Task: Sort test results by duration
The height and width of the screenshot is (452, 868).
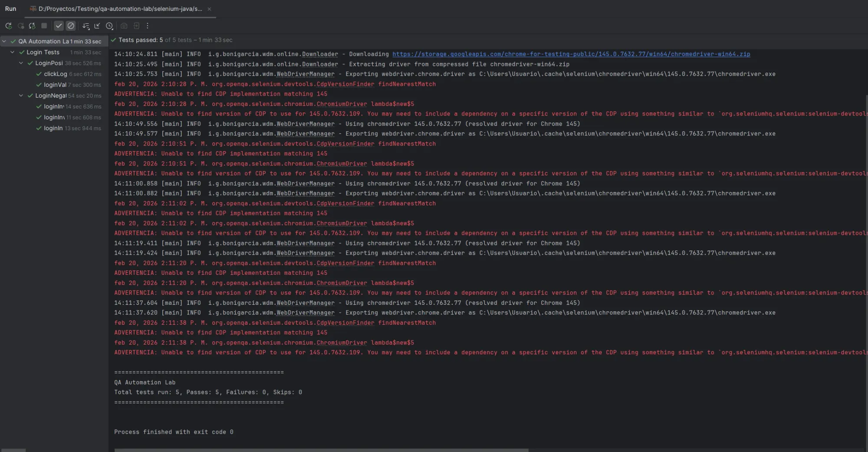Action: click(x=85, y=26)
